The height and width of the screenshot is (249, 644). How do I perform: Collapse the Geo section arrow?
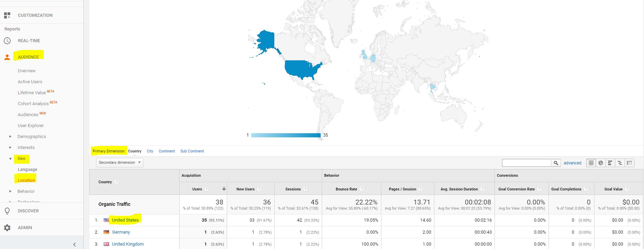(10, 159)
